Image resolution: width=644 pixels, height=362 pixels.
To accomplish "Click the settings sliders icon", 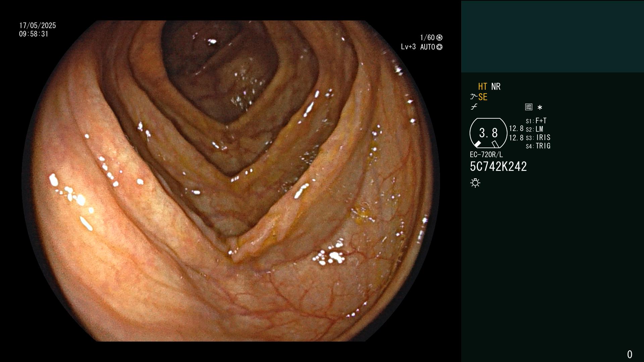I will click(x=529, y=107).
